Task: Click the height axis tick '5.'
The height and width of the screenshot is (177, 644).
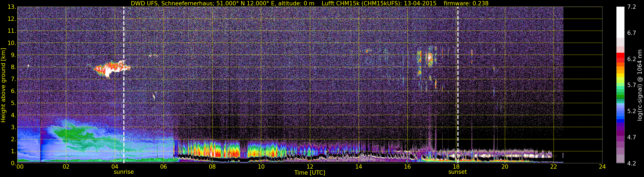Action: (13, 103)
